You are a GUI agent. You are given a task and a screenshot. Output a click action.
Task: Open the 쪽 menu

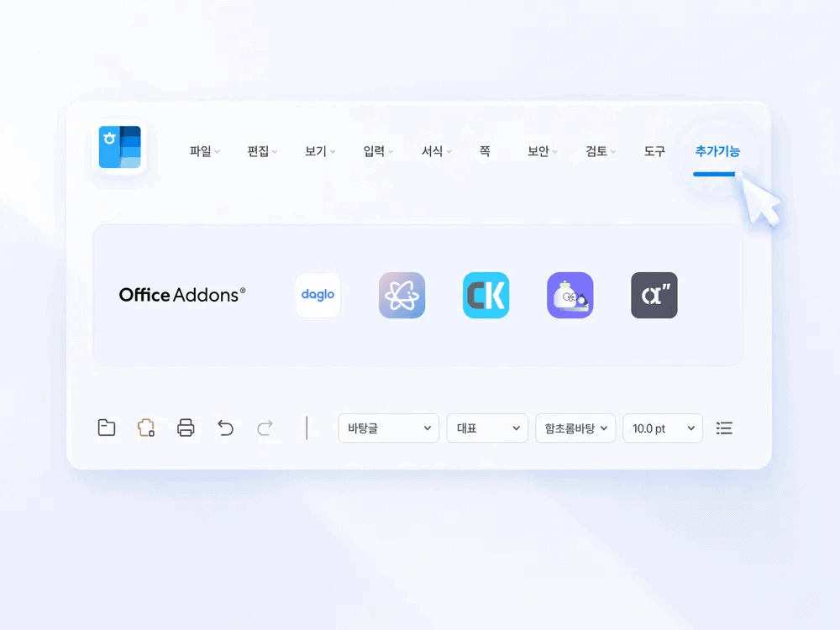click(x=485, y=151)
